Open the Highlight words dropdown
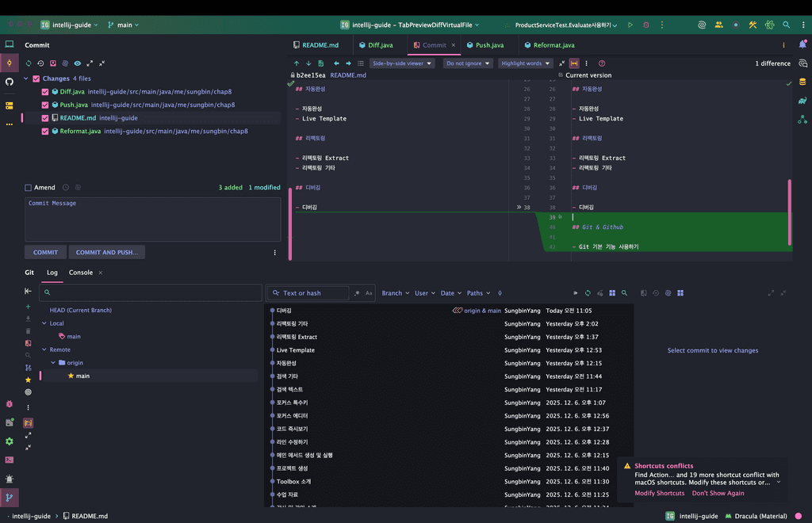The width and height of the screenshot is (812, 523). [x=525, y=63]
